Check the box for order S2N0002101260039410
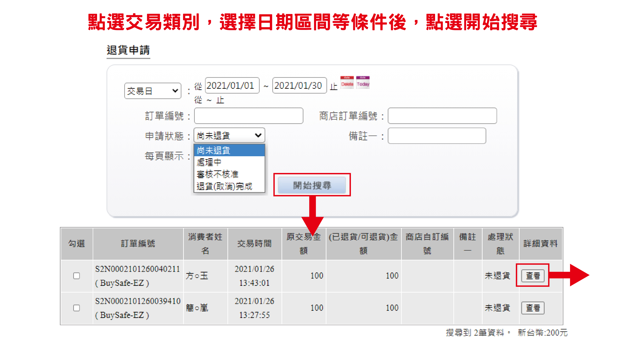 pos(76,308)
